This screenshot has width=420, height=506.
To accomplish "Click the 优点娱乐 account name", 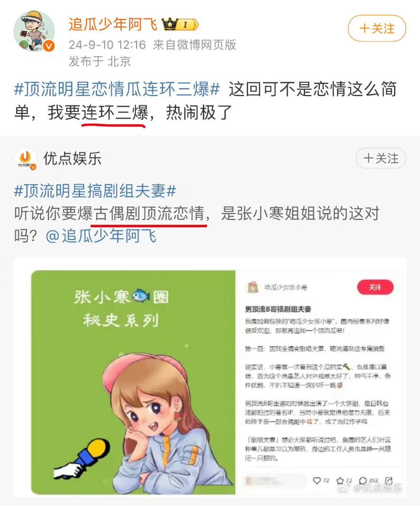I will (72, 159).
